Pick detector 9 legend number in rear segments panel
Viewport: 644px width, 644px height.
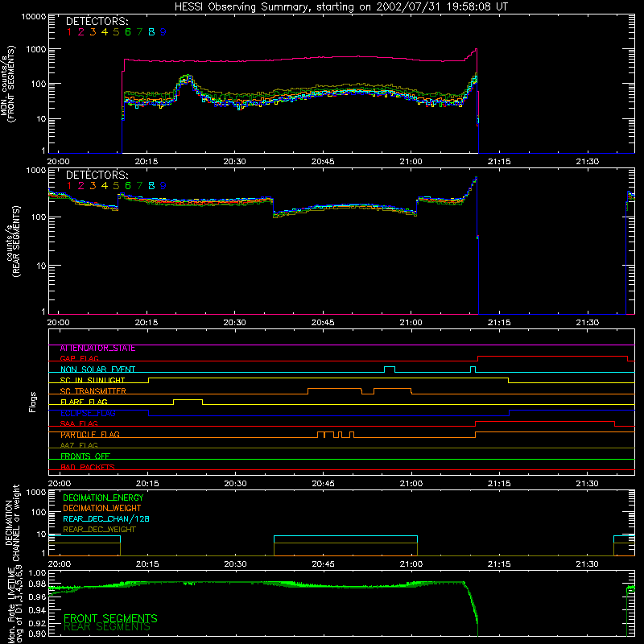163,186
